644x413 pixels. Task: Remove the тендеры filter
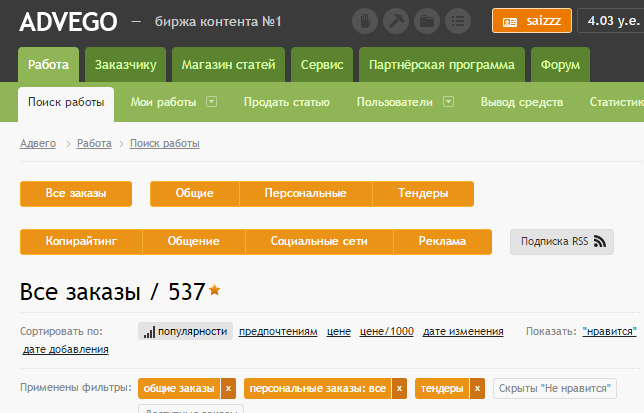[x=477, y=389]
